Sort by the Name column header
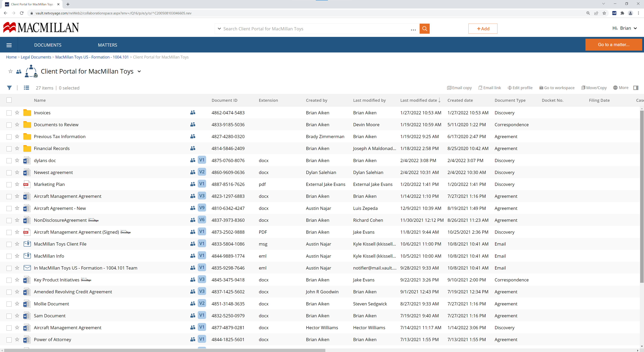The width and height of the screenshot is (644, 352). coord(40,100)
